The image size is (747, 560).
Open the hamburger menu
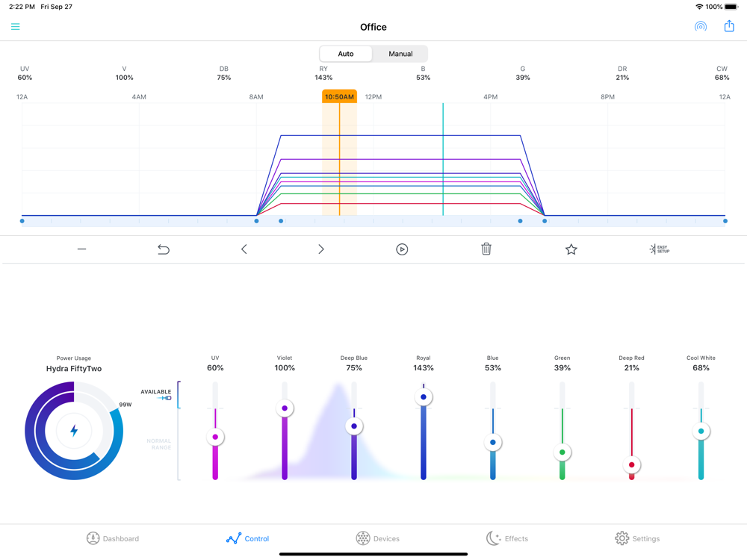[15, 27]
